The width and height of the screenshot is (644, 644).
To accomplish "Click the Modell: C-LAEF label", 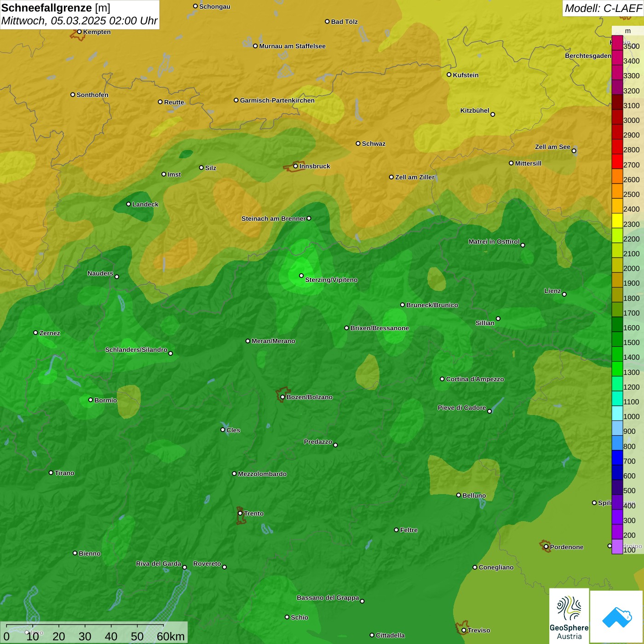I will (x=603, y=8).
